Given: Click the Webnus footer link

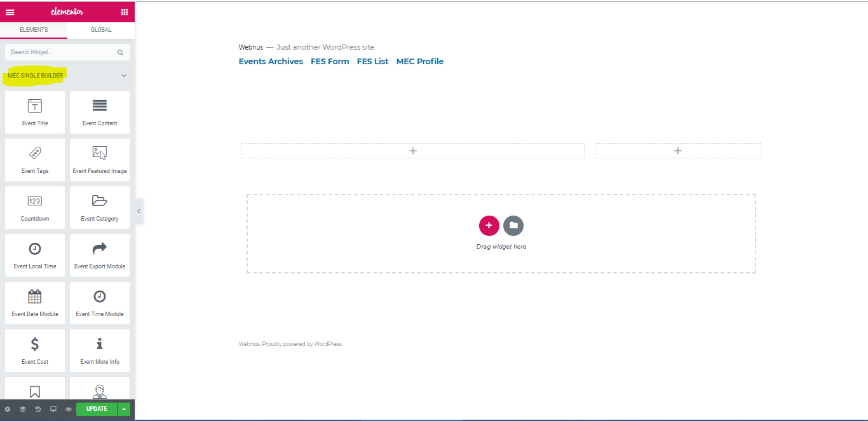Looking at the screenshot, I should (x=249, y=344).
